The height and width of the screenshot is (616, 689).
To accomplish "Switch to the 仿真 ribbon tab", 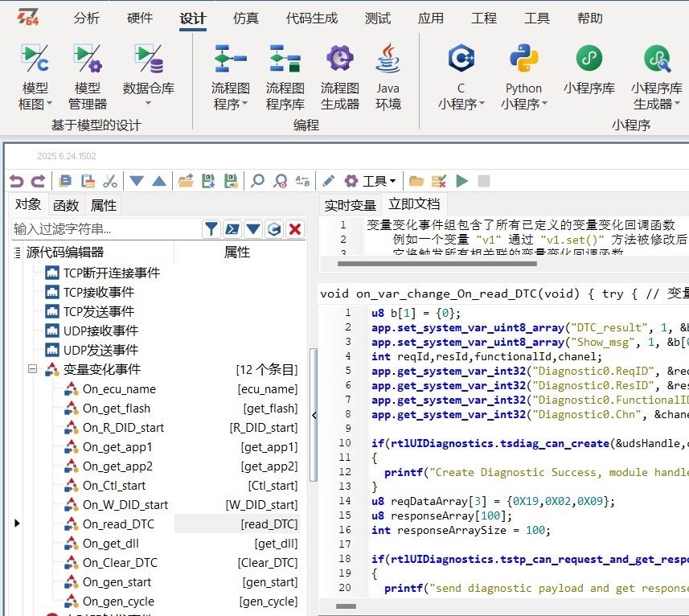I will coord(245,18).
